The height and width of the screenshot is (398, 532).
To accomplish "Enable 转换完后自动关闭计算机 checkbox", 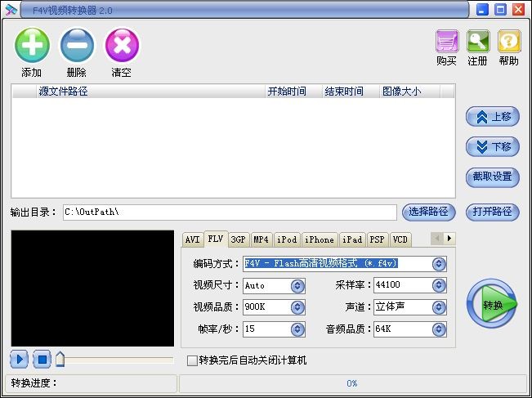I will click(x=192, y=360).
